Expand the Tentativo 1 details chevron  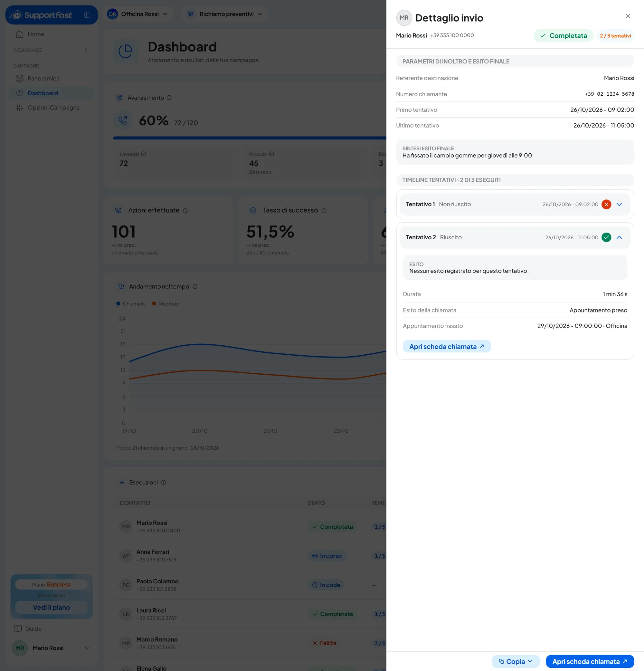coord(619,204)
